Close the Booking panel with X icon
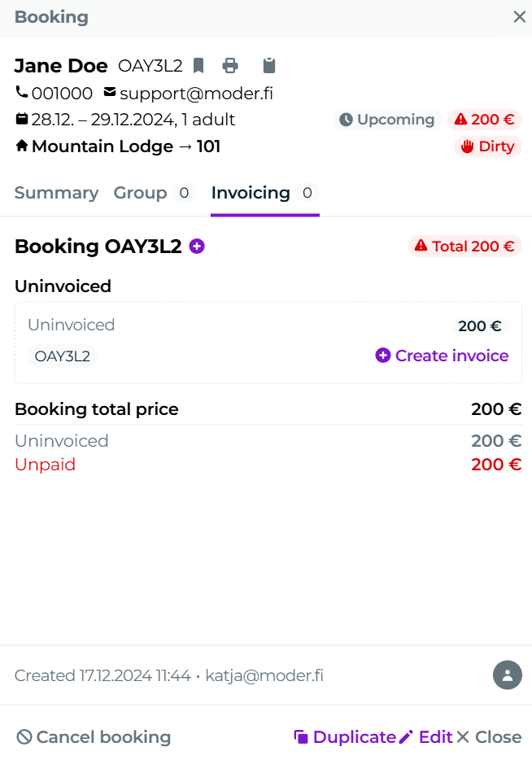Screen dimensions: 532x760 (519, 17)
